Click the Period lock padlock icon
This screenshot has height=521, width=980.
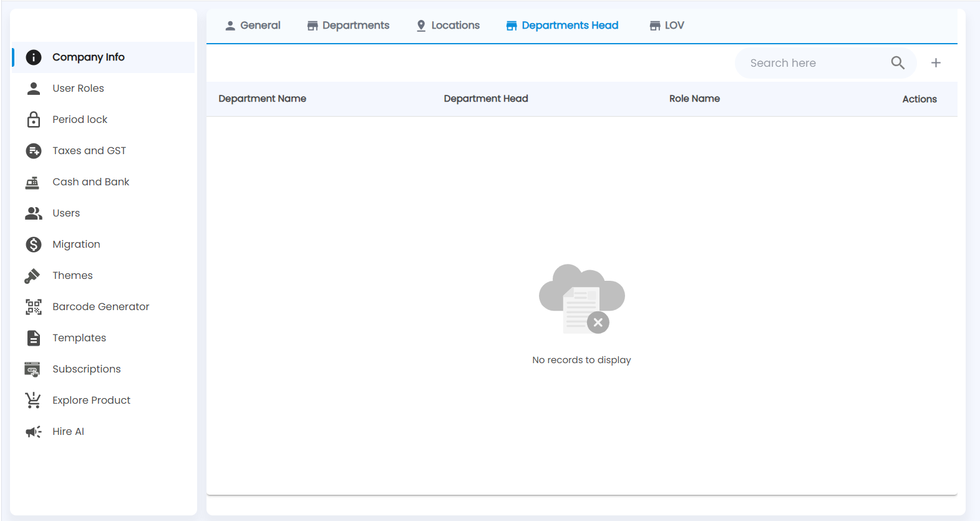click(34, 119)
